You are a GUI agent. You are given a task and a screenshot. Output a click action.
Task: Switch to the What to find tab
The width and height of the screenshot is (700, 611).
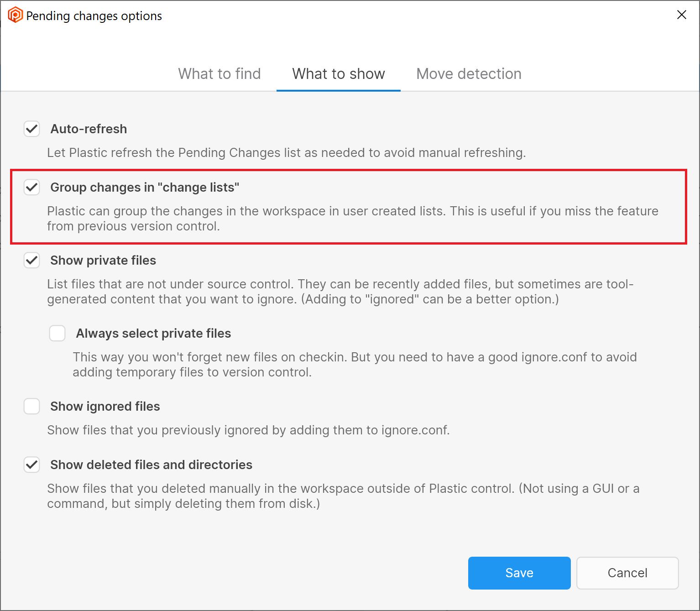(219, 74)
